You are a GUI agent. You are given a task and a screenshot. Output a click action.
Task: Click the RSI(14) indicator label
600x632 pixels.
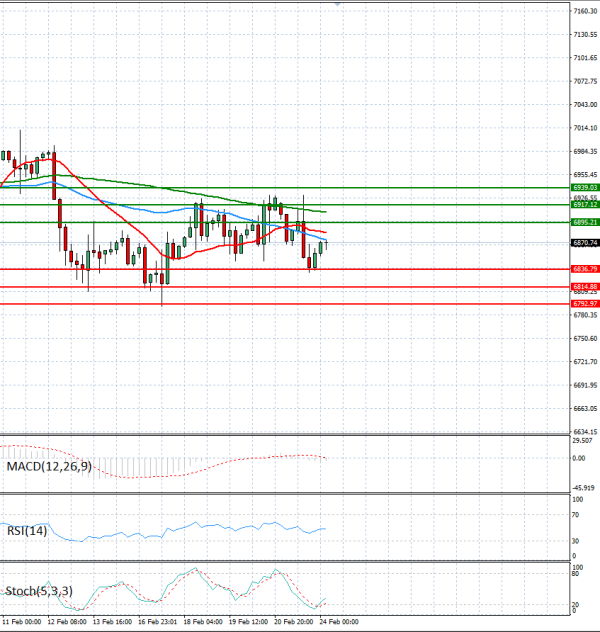[x=27, y=531]
